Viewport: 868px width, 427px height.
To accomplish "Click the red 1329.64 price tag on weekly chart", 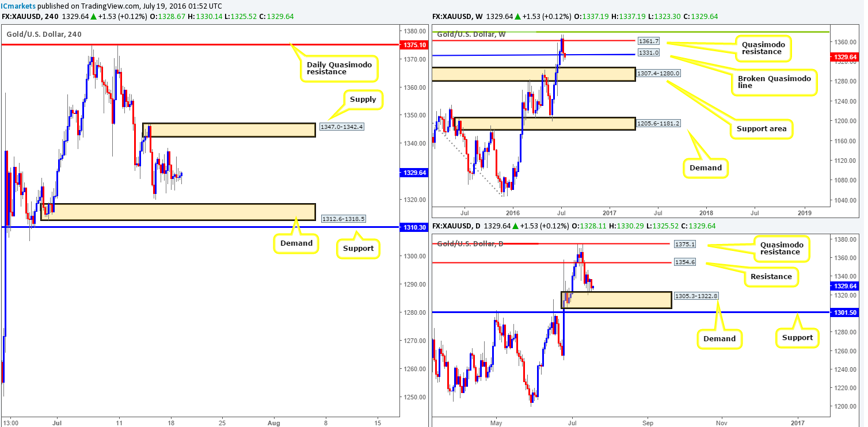I will point(846,57).
